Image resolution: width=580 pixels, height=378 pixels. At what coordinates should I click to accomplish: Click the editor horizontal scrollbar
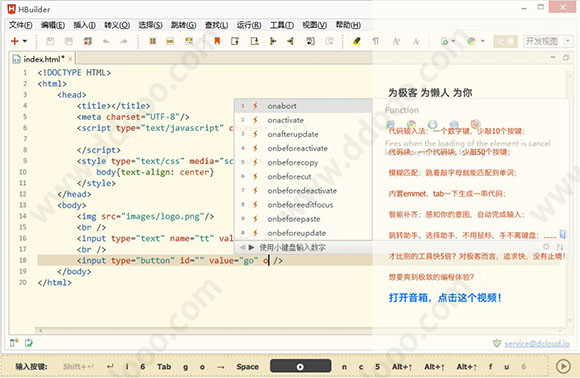[301, 330]
